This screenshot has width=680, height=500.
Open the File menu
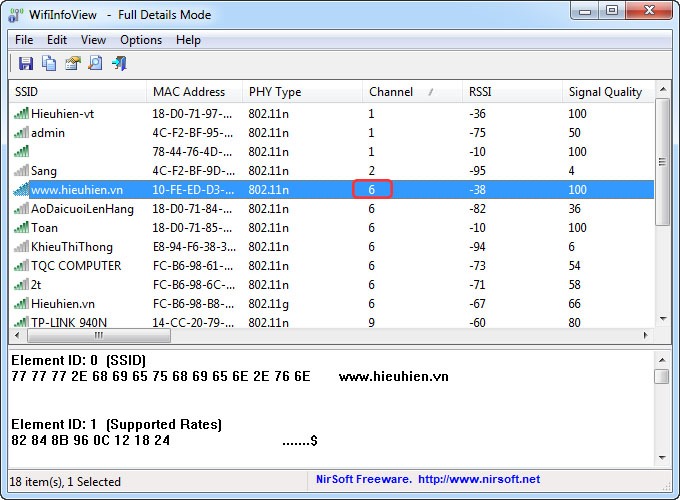(24, 40)
